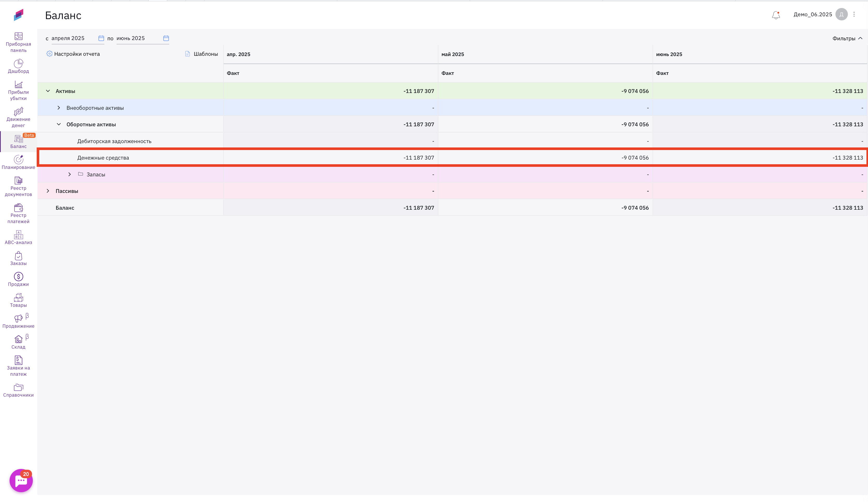This screenshot has height=502, width=868.
Task: Expand the Внеоборотные активы row
Action: 59,108
